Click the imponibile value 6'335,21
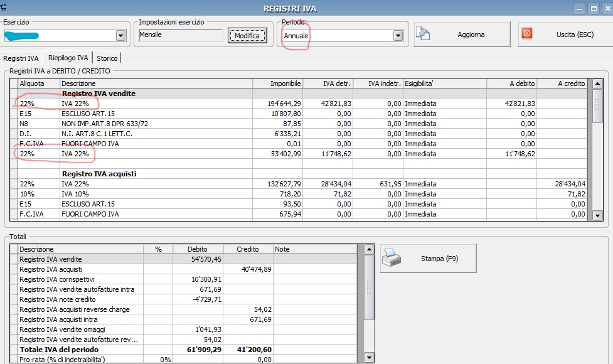The width and height of the screenshot is (613, 364). [x=287, y=134]
